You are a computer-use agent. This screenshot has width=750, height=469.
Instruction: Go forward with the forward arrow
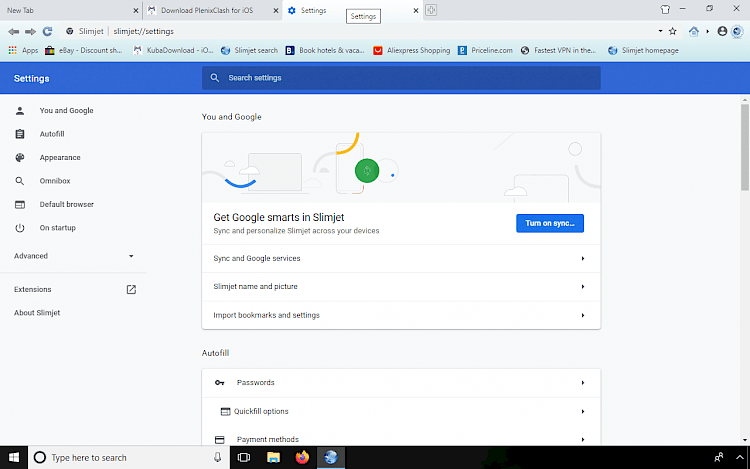coord(30,32)
